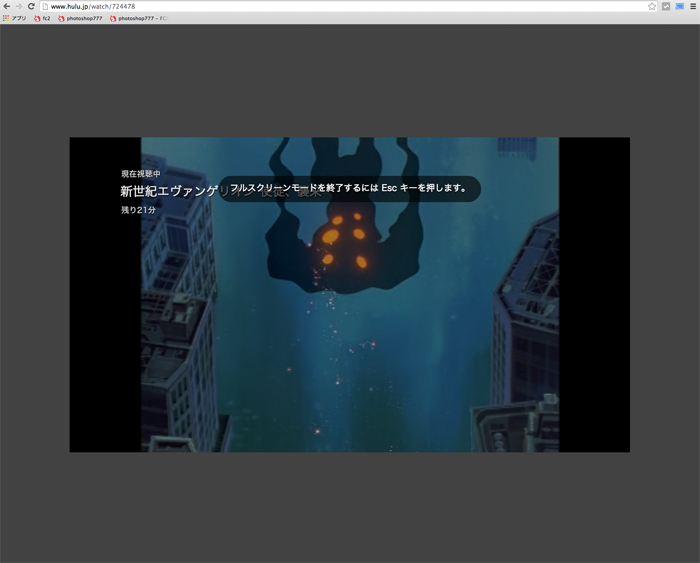Open the Chrome hamburger menu

coord(693,6)
